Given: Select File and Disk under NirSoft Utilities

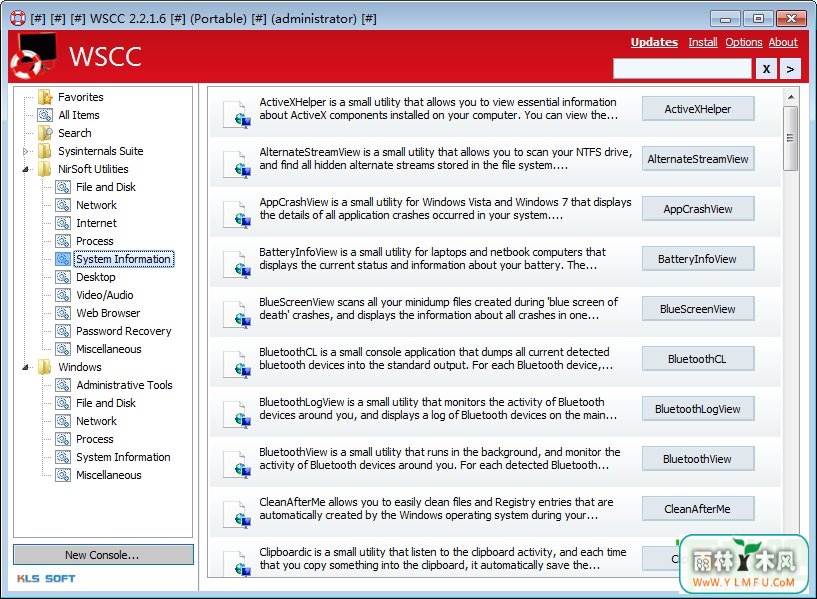Looking at the screenshot, I should pyautogui.click(x=106, y=187).
